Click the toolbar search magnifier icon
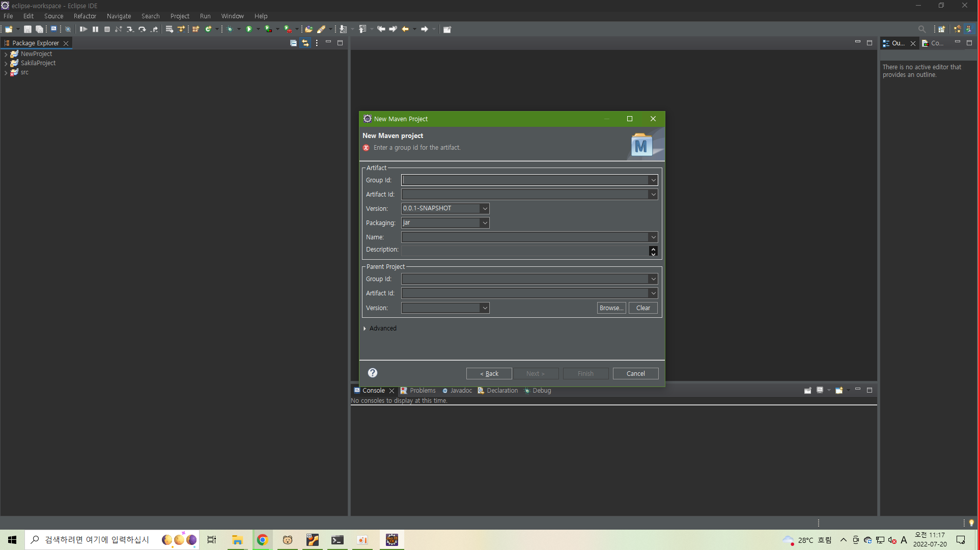Image resolution: width=980 pixels, height=550 pixels. [x=921, y=29]
